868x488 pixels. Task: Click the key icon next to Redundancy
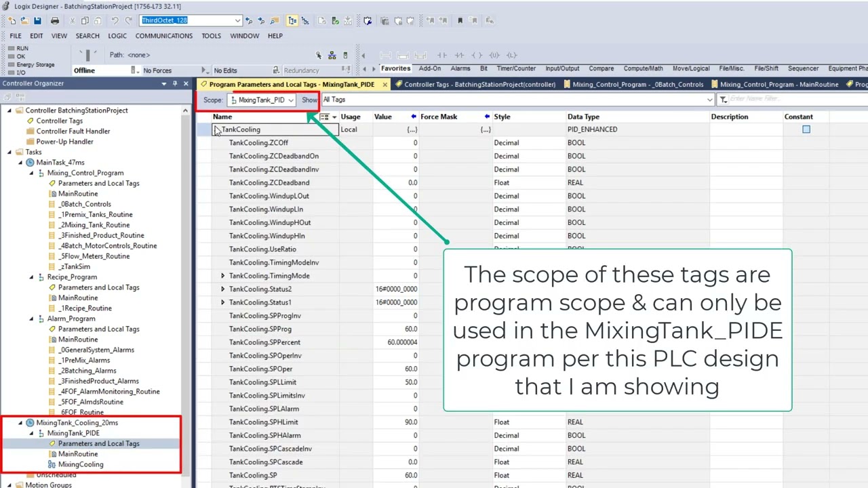point(276,70)
